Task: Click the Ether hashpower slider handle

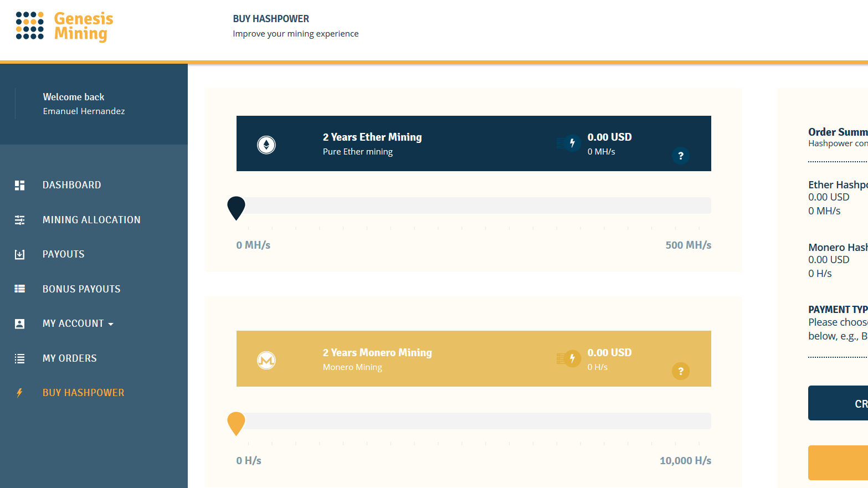Action: click(237, 208)
